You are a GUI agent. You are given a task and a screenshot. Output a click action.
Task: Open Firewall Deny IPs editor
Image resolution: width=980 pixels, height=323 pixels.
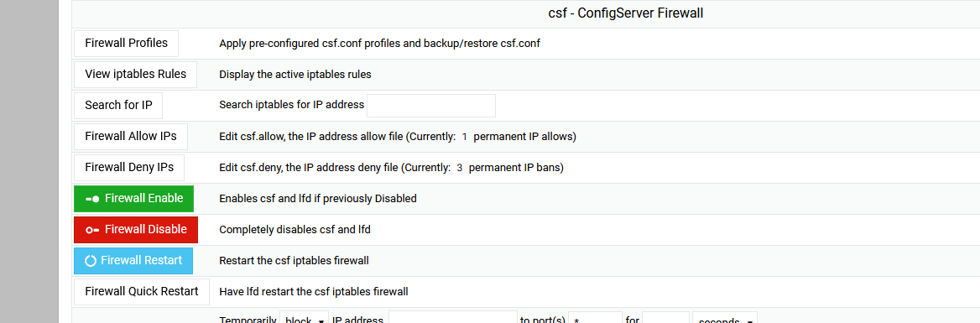pyautogui.click(x=128, y=168)
